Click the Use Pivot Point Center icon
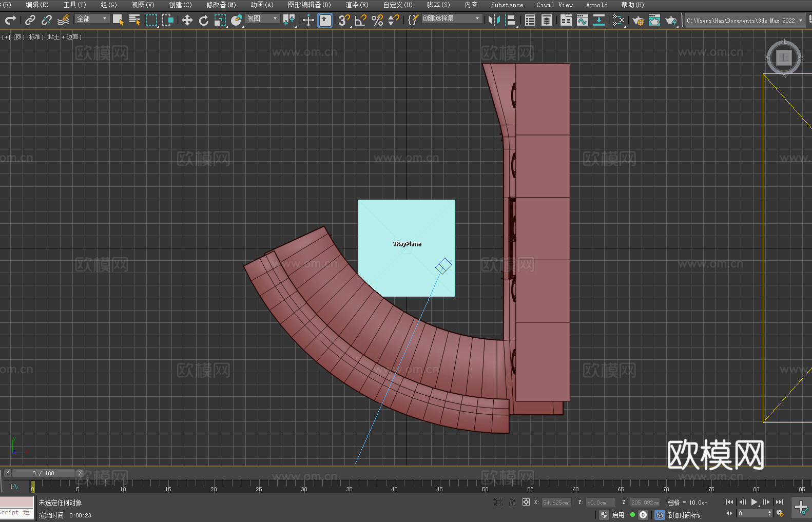812x522 pixels. pyautogui.click(x=289, y=20)
